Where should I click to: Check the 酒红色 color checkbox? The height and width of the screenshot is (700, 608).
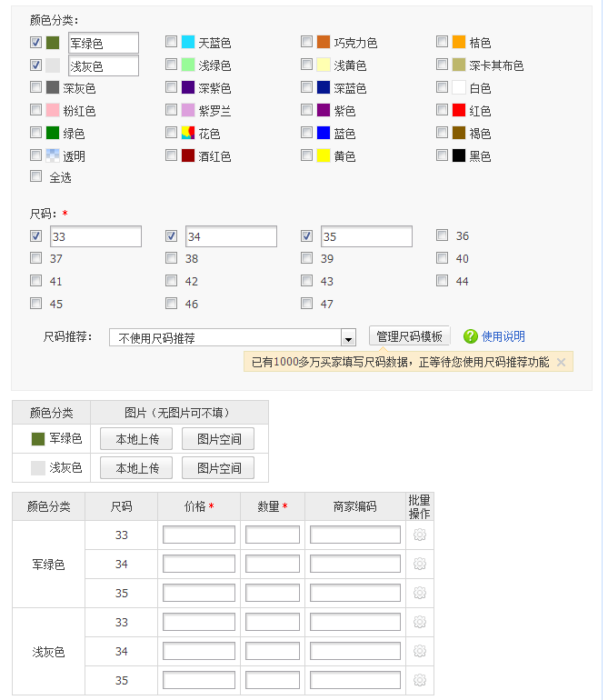[171, 155]
